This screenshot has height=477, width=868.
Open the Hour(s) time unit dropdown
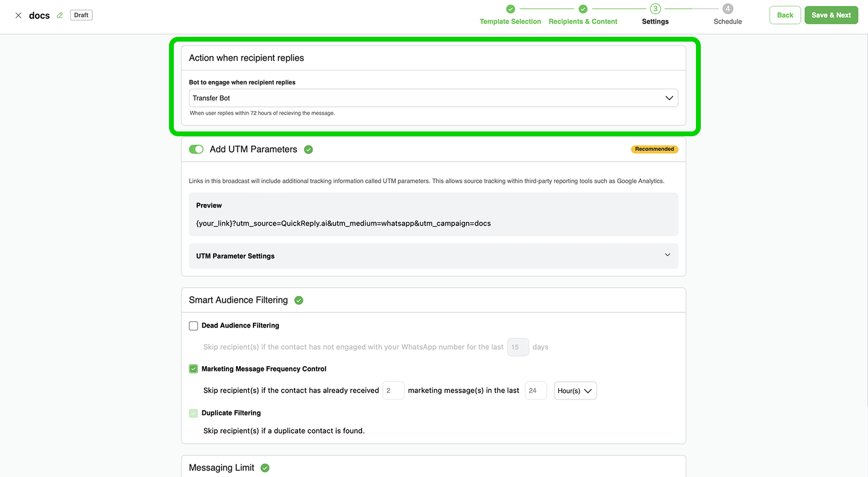click(x=575, y=391)
